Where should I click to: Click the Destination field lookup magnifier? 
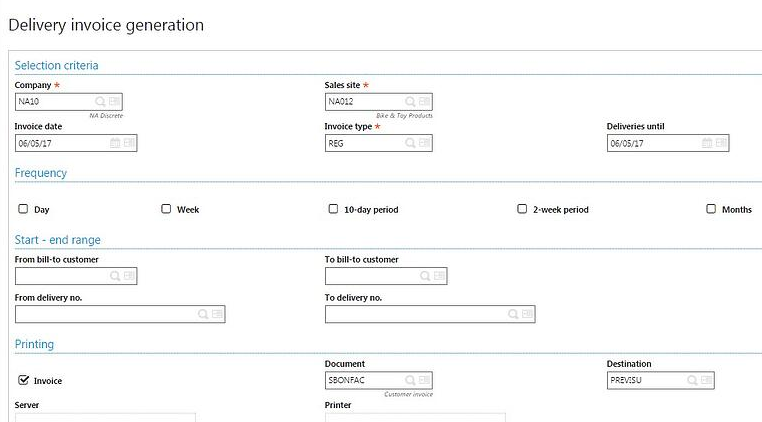(x=693, y=380)
